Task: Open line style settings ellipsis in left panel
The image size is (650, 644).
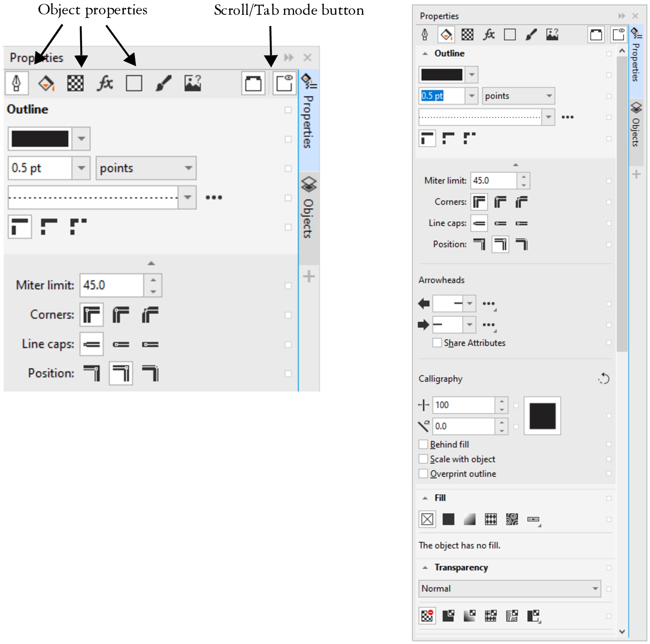Action: (214, 198)
